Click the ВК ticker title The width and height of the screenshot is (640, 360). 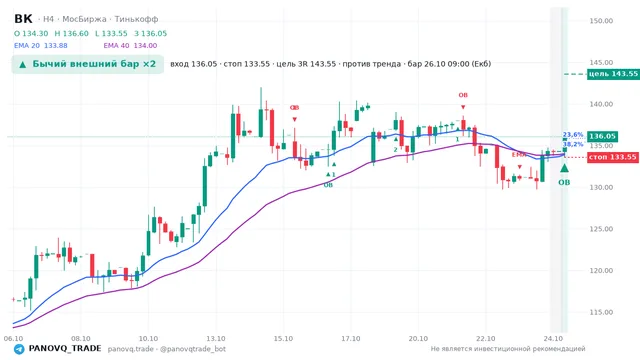23,19
